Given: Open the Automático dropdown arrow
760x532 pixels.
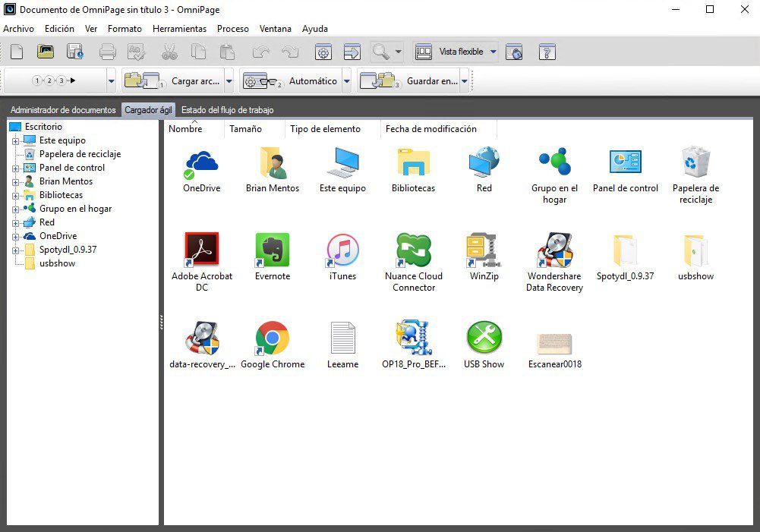Looking at the screenshot, I should tap(347, 80).
